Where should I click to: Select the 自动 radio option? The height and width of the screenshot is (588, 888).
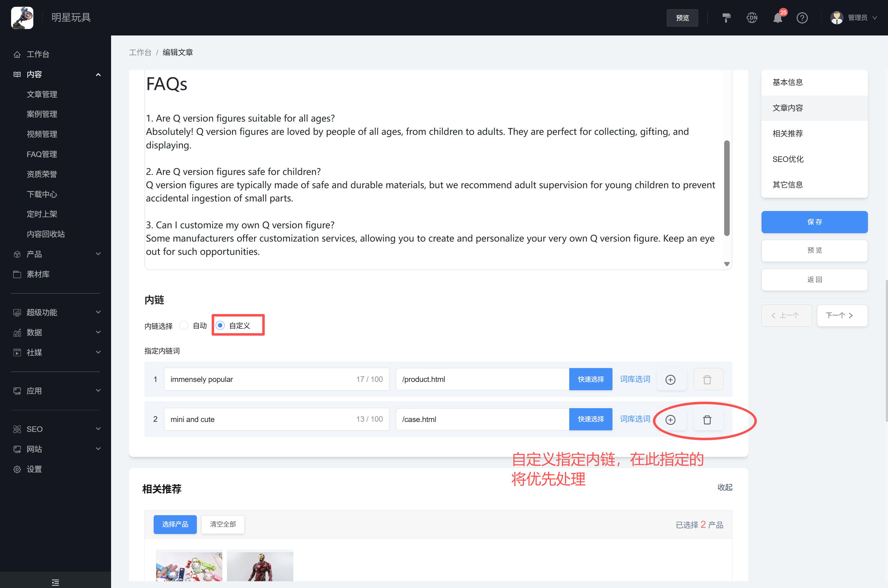[x=184, y=325]
